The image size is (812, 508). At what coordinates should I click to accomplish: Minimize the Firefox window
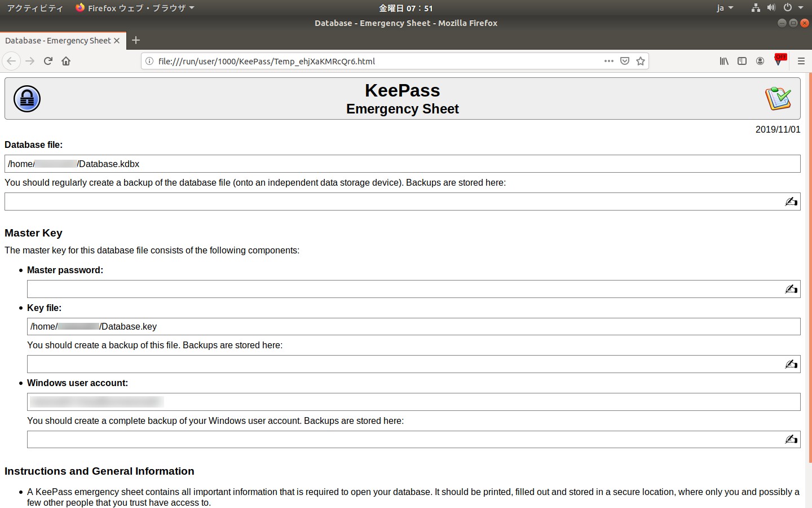pos(782,23)
